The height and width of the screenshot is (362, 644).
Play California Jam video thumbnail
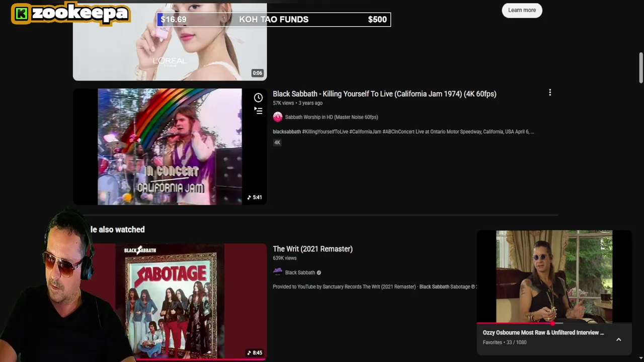click(x=170, y=147)
